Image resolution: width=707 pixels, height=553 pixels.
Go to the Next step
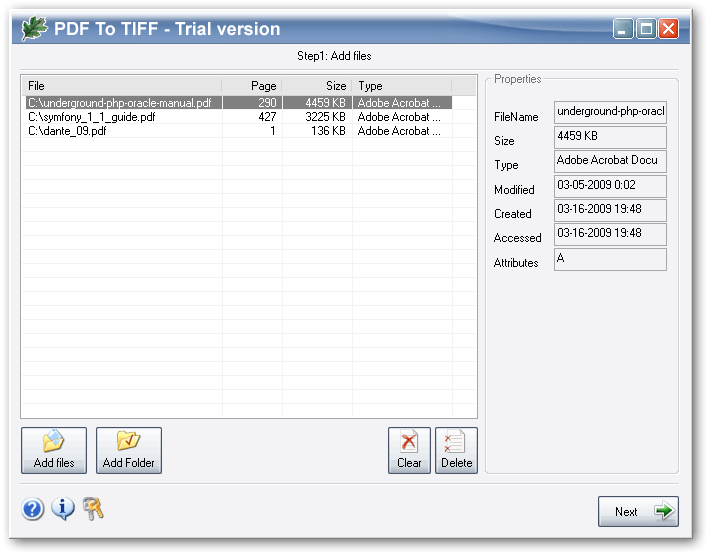pos(638,511)
